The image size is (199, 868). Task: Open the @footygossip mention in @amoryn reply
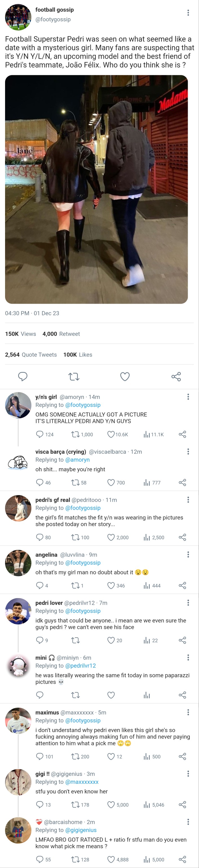tap(83, 405)
